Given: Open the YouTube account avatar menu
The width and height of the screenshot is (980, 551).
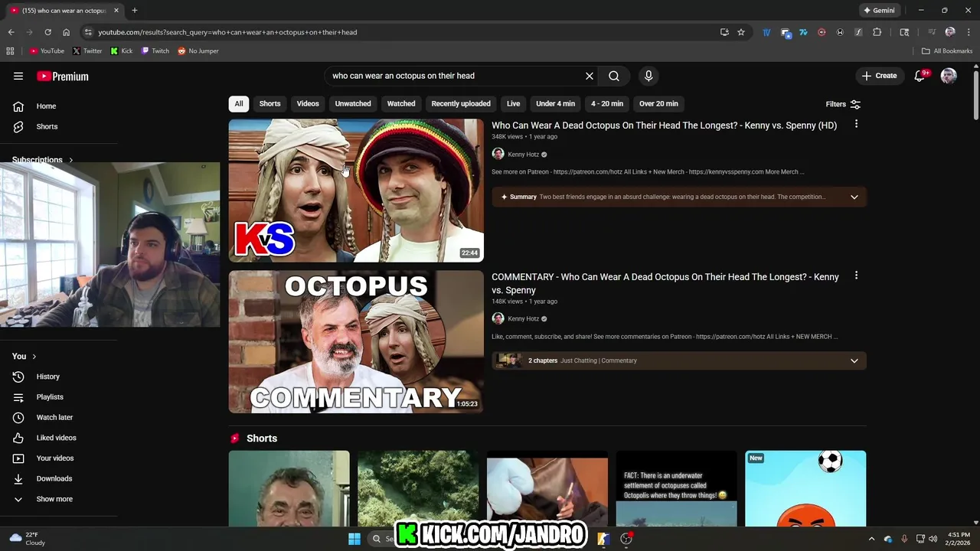Looking at the screenshot, I should coord(949,76).
